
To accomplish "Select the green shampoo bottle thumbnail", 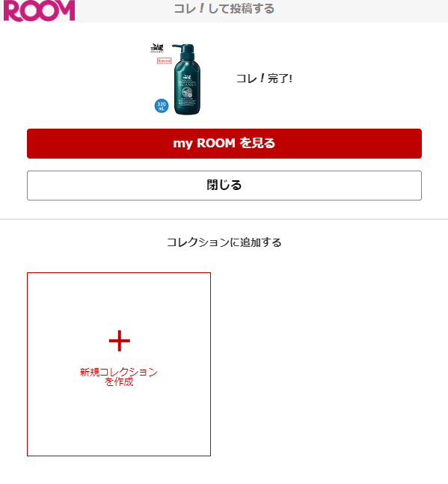I will [176, 79].
